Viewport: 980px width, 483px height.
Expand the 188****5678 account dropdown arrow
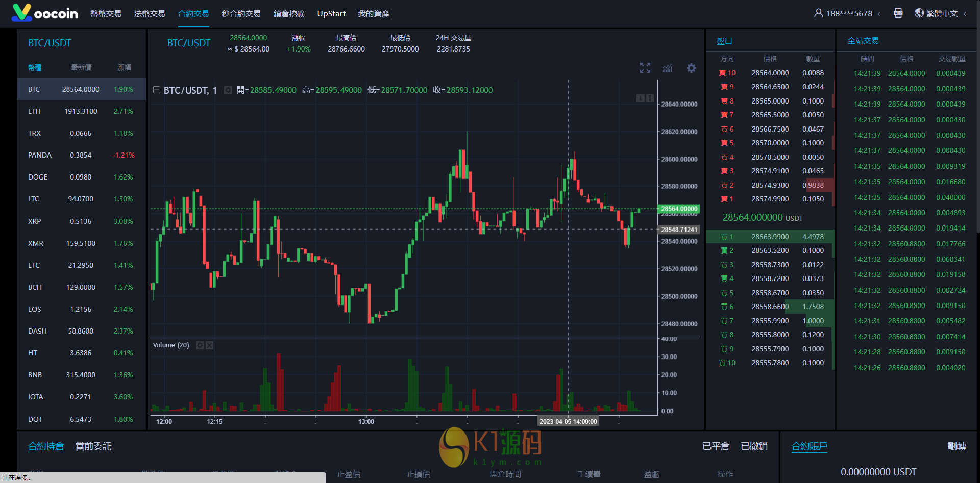[878, 14]
